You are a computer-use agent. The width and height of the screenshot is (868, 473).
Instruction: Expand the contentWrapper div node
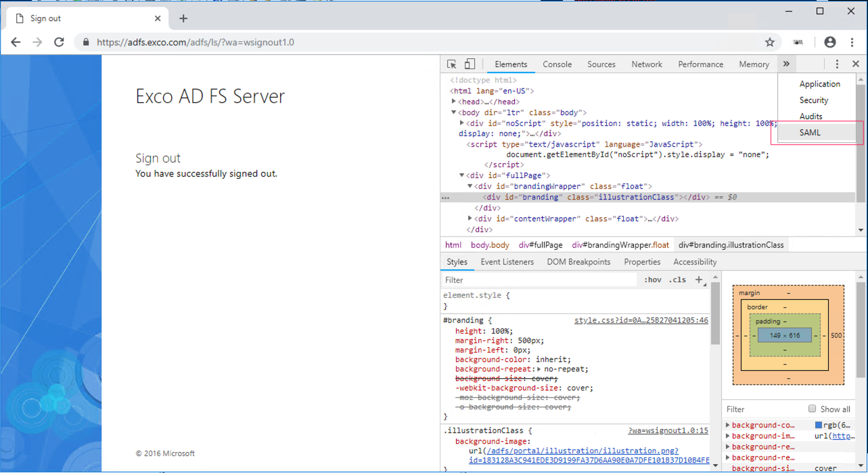coord(470,219)
